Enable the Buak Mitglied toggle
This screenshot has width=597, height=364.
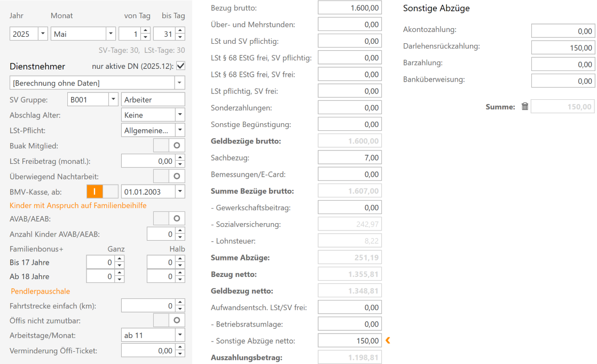click(x=169, y=145)
